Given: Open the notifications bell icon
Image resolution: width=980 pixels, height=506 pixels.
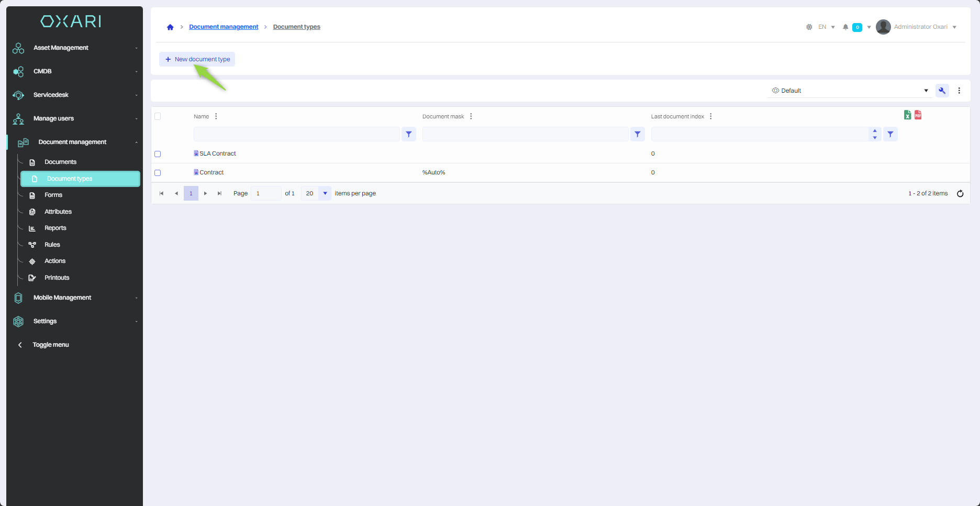Looking at the screenshot, I should click(845, 27).
